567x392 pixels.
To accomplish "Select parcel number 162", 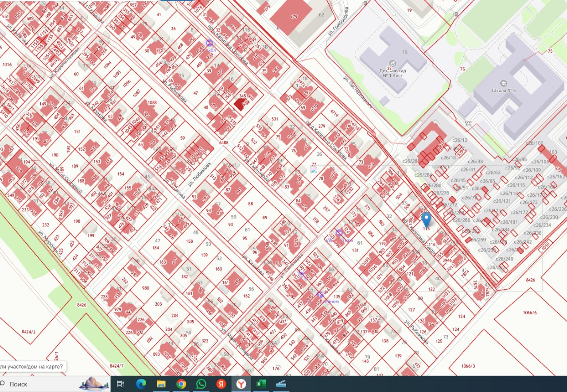I will coord(247,296).
